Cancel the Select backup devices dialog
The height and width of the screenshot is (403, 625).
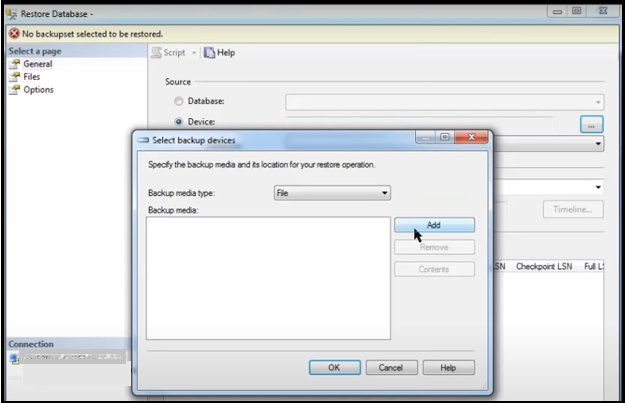pyautogui.click(x=391, y=367)
